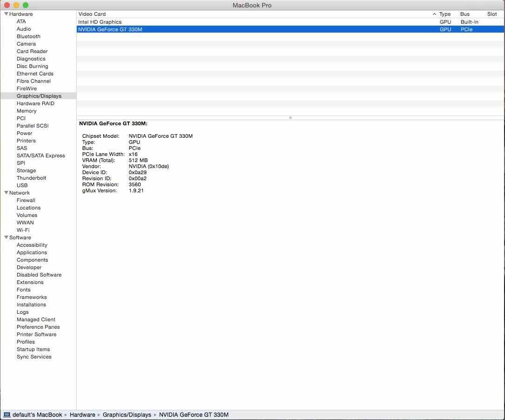
Task: Open Hardware RAID entry
Action: pyautogui.click(x=35, y=103)
